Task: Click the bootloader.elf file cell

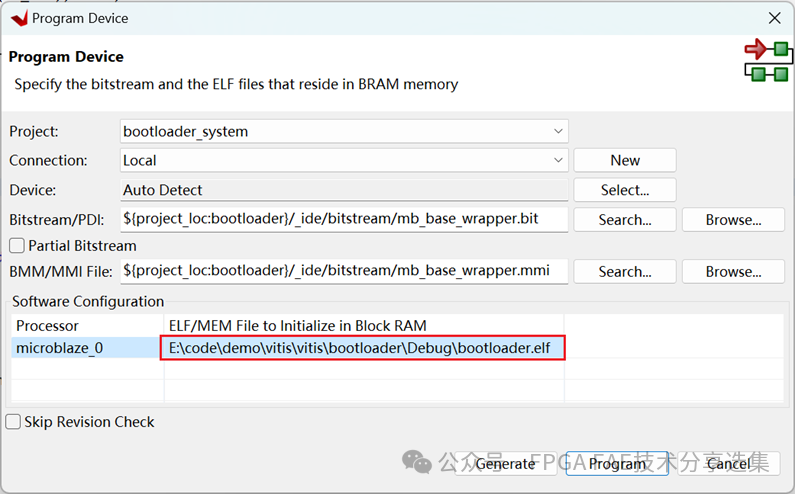Action: 364,348
